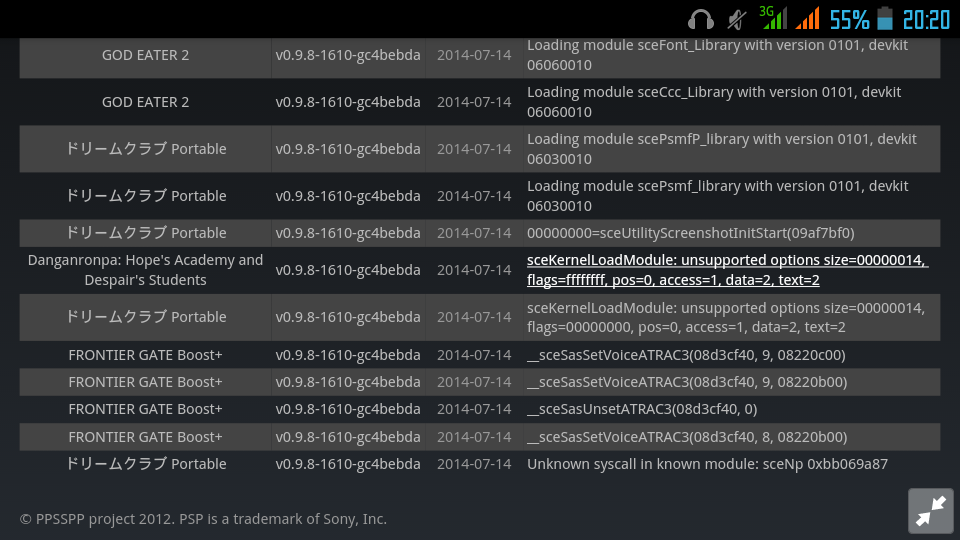Tap the green 3G signal icon
This screenshot has height=540, width=960.
click(x=772, y=18)
